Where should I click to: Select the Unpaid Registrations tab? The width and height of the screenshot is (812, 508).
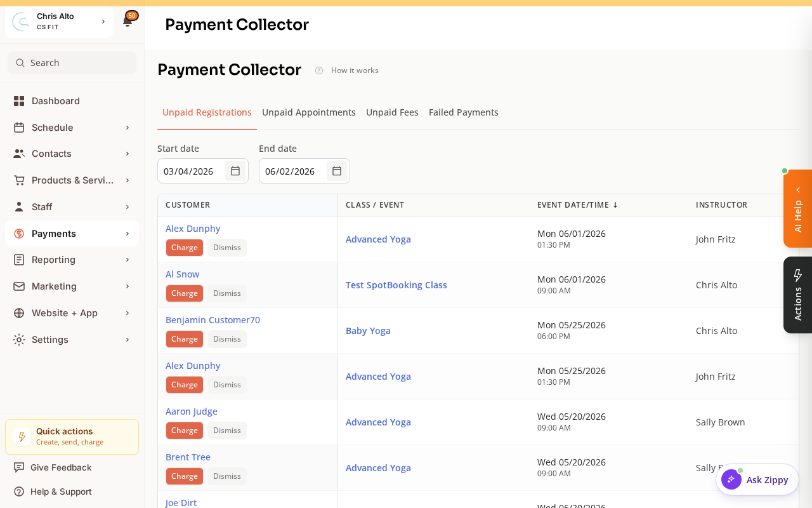coord(207,112)
